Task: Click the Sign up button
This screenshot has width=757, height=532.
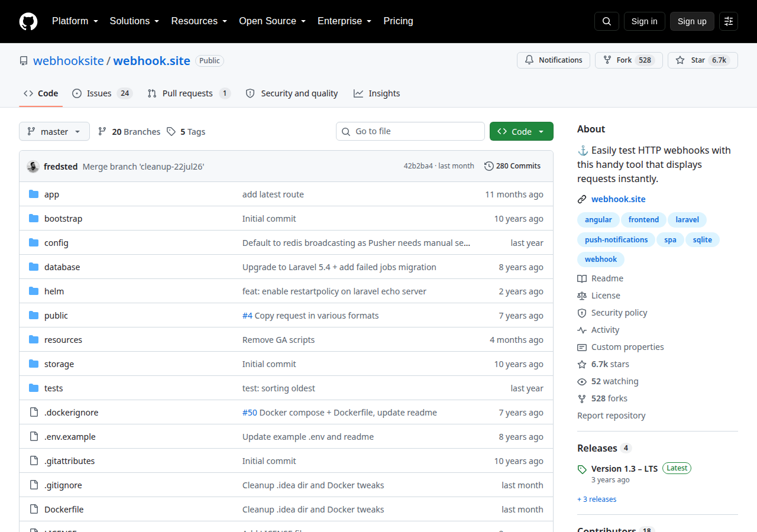Action: pos(692,21)
